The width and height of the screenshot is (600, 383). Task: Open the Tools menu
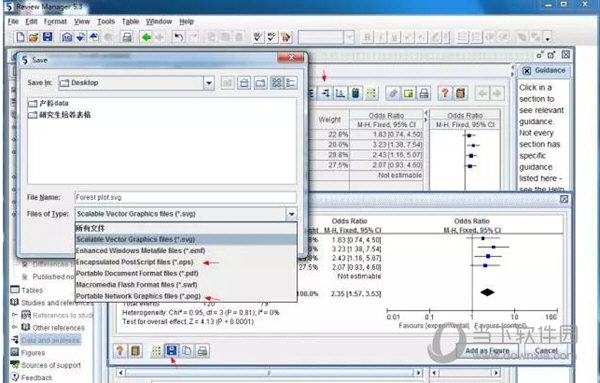(x=106, y=21)
